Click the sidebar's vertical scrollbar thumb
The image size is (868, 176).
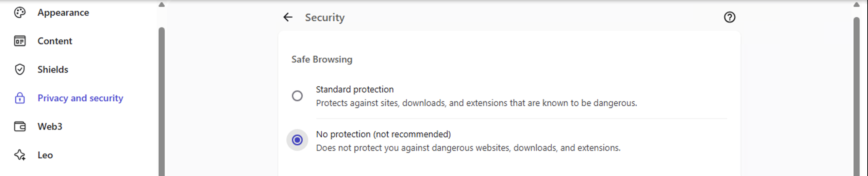(x=162, y=102)
